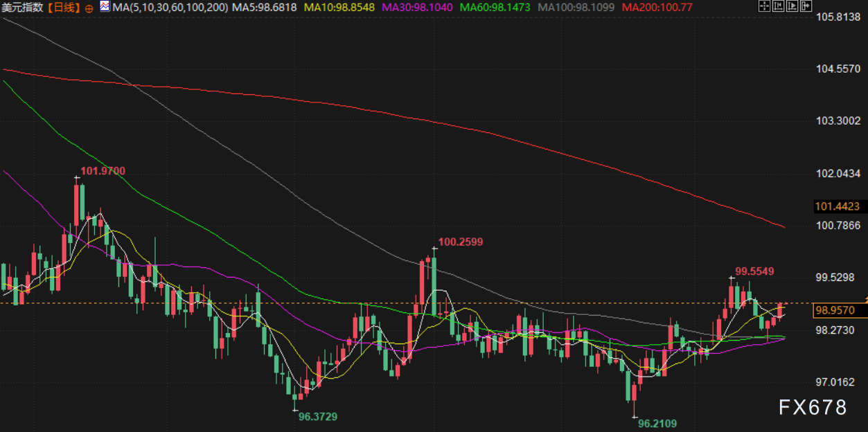Click the 104.5570 price axis label

[x=839, y=69]
